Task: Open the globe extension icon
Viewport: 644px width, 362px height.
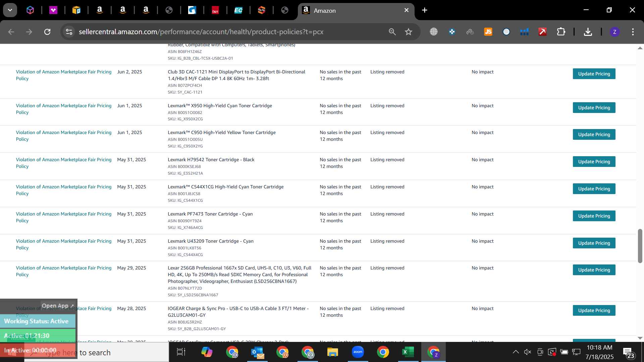Action: point(434,32)
